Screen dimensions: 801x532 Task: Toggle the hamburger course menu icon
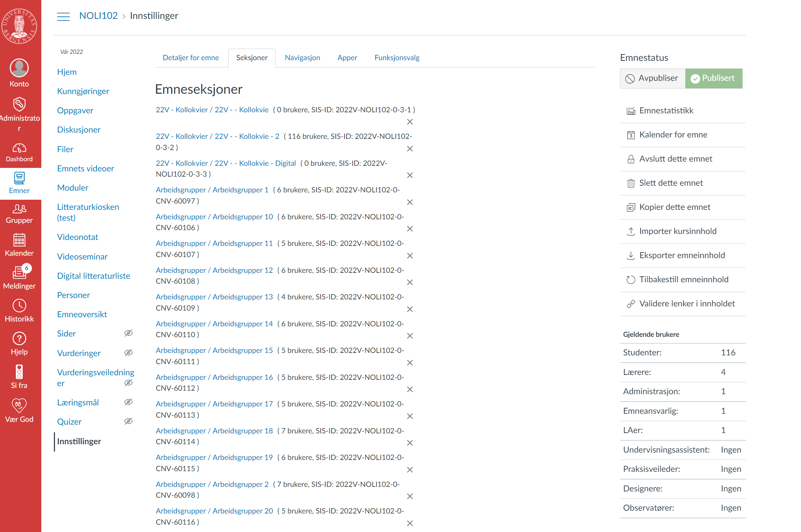[63, 16]
